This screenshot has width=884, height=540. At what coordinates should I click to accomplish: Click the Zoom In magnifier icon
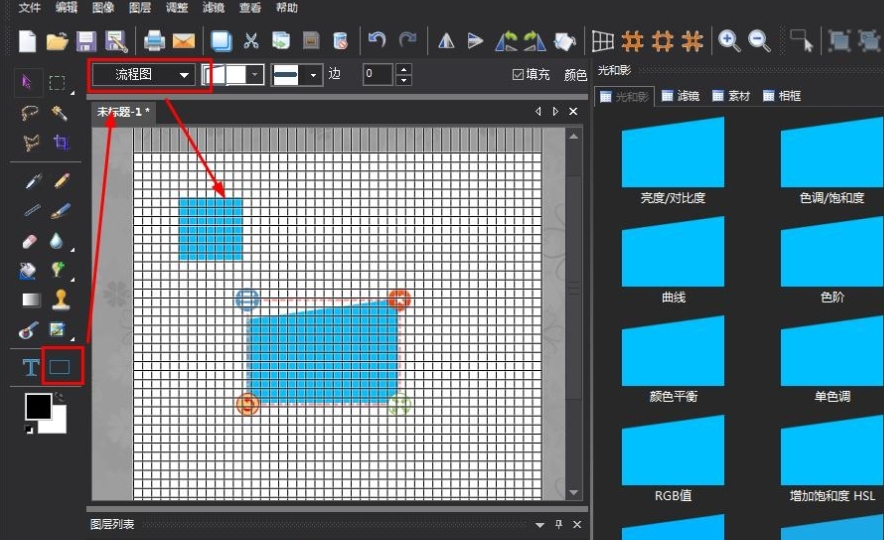click(729, 41)
